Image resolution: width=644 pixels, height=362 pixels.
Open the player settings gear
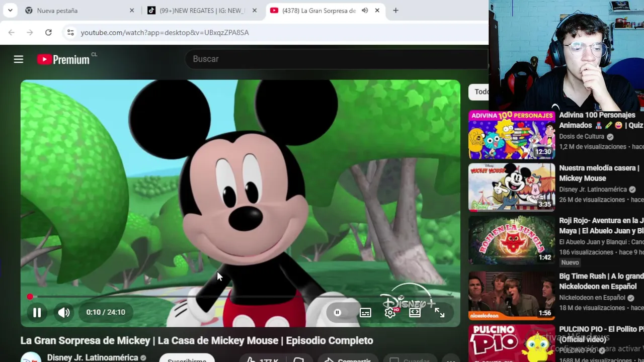click(x=390, y=313)
